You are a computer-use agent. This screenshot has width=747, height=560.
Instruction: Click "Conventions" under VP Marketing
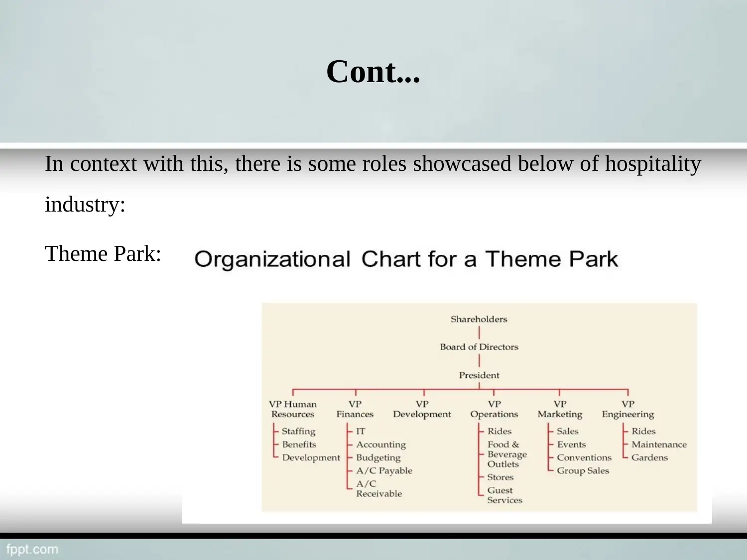584,458
